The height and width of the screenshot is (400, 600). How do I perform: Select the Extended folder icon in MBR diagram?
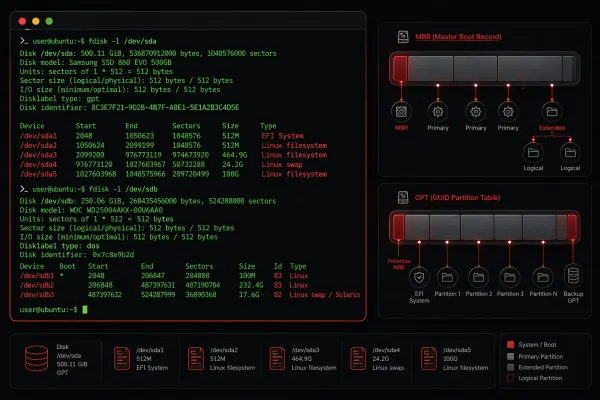click(x=552, y=112)
